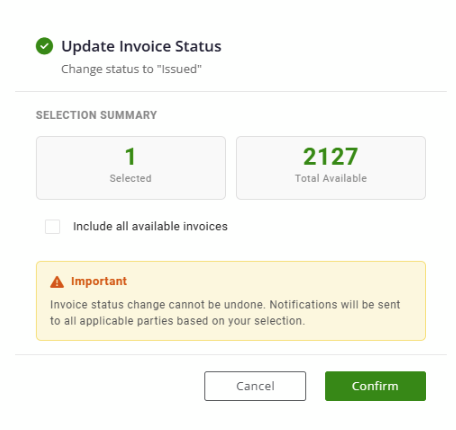Click the 'Change status to Issued' subtitle
Image resolution: width=456 pixels, height=430 pixels.
pos(132,69)
